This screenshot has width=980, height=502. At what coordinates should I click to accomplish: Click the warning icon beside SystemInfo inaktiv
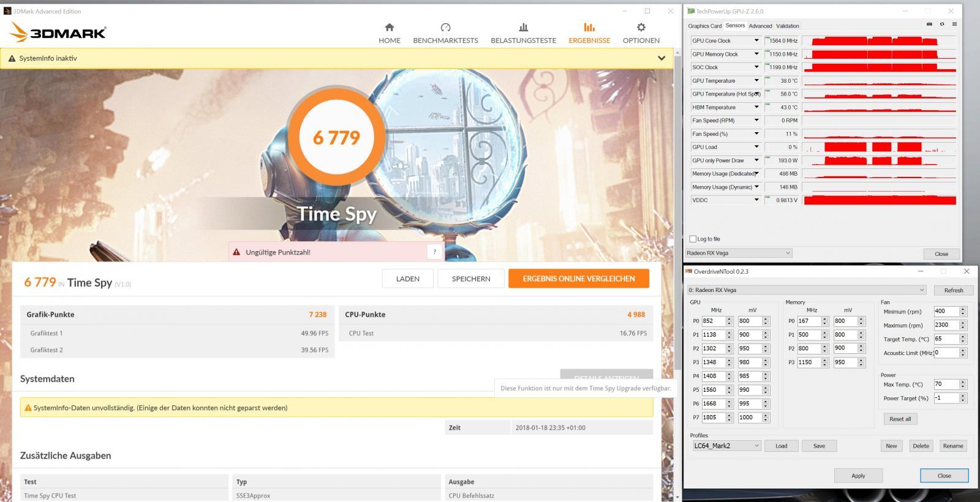click(x=12, y=59)
